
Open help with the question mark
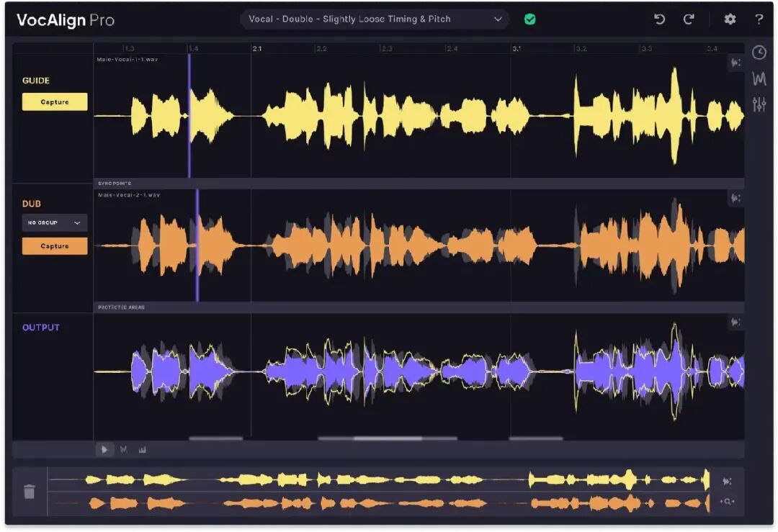[759, 19]
